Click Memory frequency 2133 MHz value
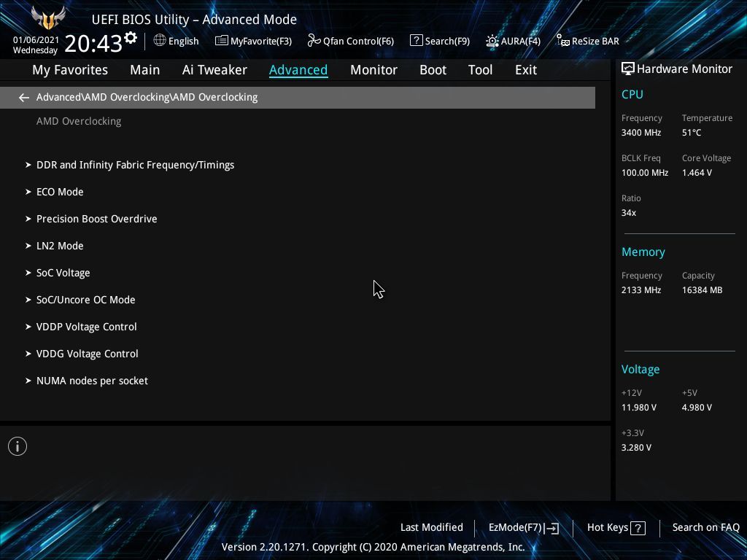This screenshot has height=560, width=747. [641, 290]
